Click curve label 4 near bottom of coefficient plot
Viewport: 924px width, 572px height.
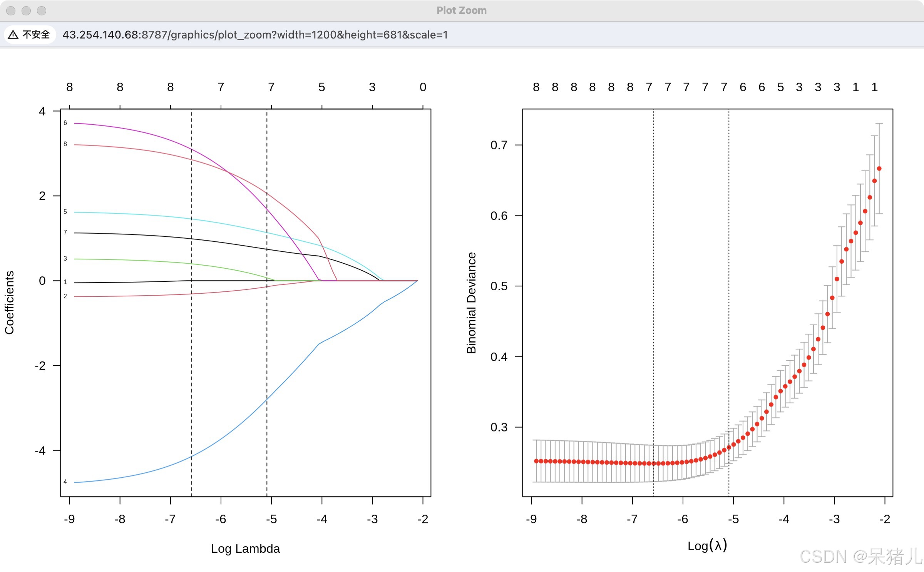tap(65, 482)
